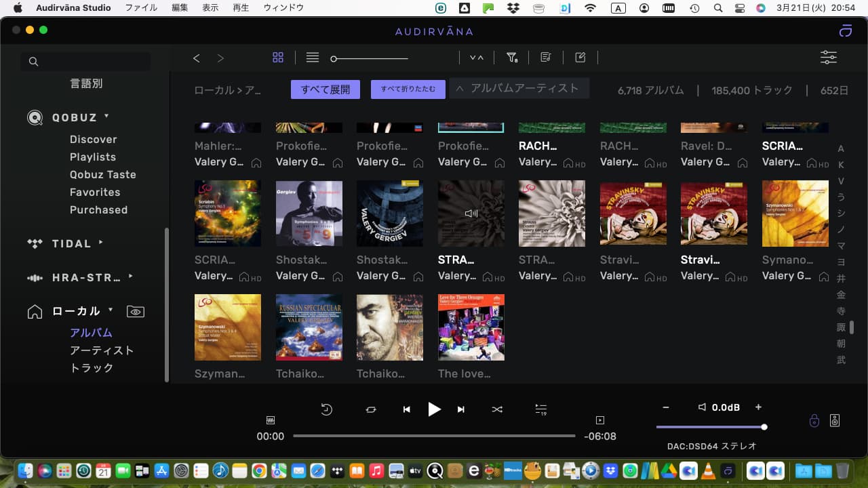
Task: Click the thumbnail size slider
Action: coord(370,59)
